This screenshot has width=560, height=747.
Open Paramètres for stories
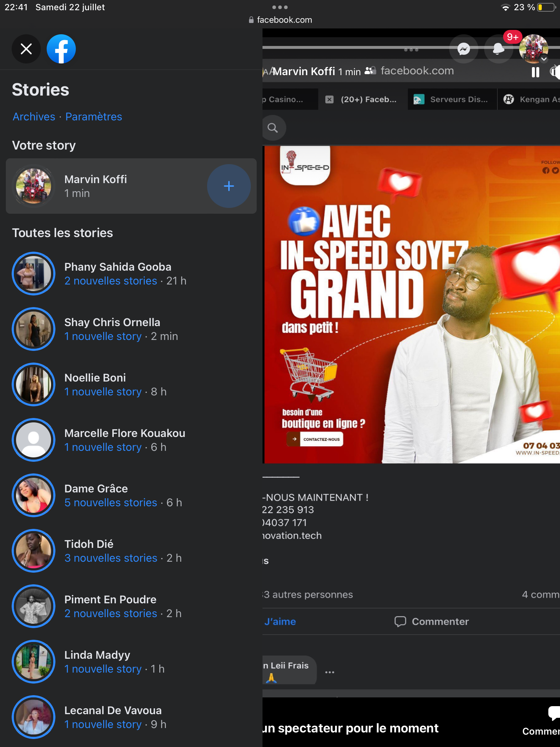[x=94, y=117]
